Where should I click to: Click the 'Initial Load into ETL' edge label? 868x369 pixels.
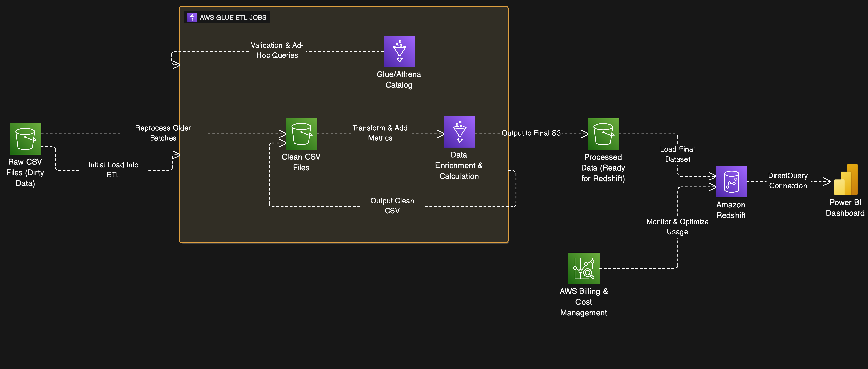click(x=114, y=170)
